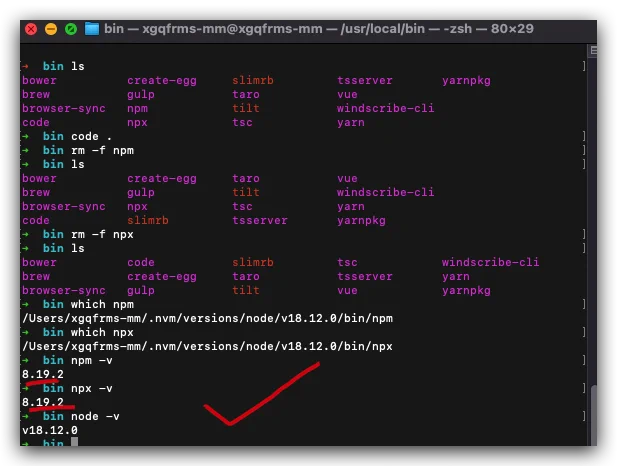Click the terminal scrollbar thumb
This screenshot has height=466, width=617.
pos(594,414)
